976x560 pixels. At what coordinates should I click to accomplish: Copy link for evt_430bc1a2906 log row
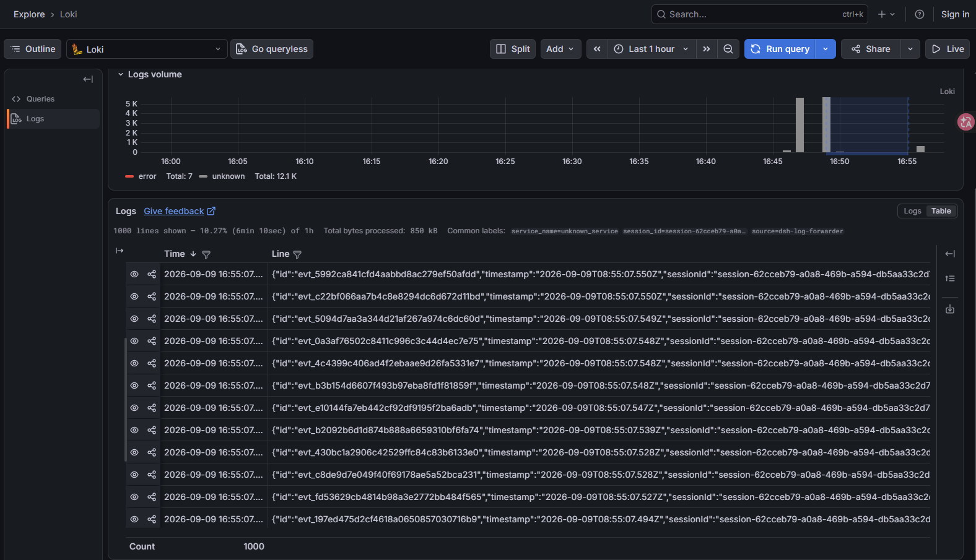click(x=152, y=452)
